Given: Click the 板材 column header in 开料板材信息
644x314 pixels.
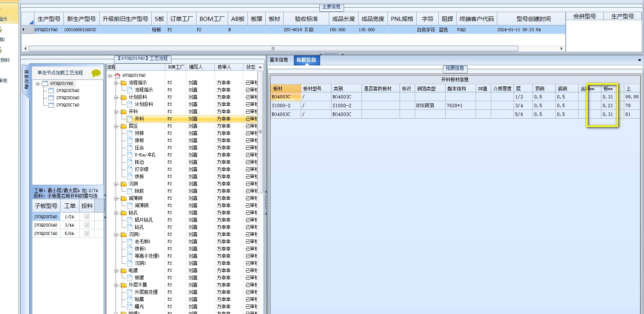Looking at the screenshot, I should (x=286, y=89).
